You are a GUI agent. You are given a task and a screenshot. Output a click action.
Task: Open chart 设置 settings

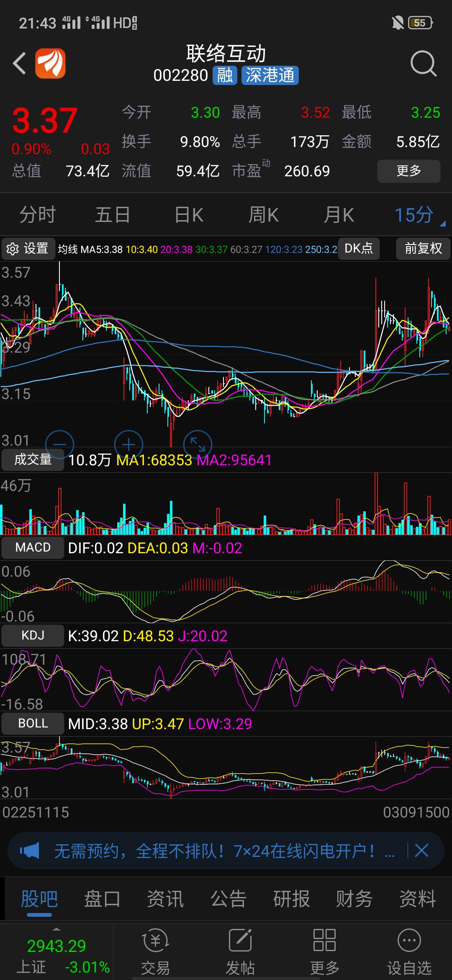(x=28, y=249)
